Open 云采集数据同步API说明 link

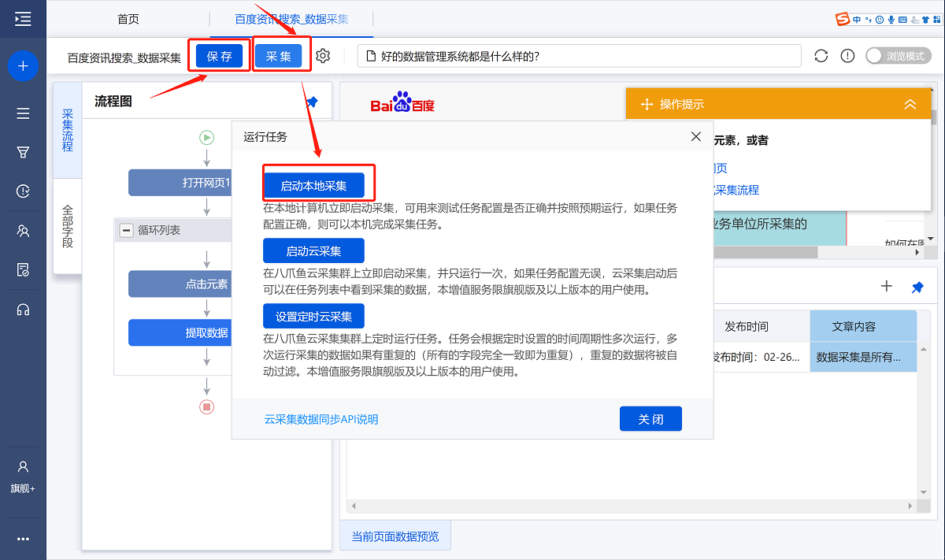[321, 419]
